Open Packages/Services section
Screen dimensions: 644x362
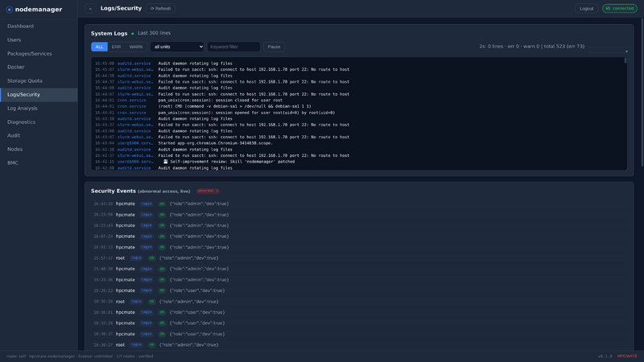point(39,54)
